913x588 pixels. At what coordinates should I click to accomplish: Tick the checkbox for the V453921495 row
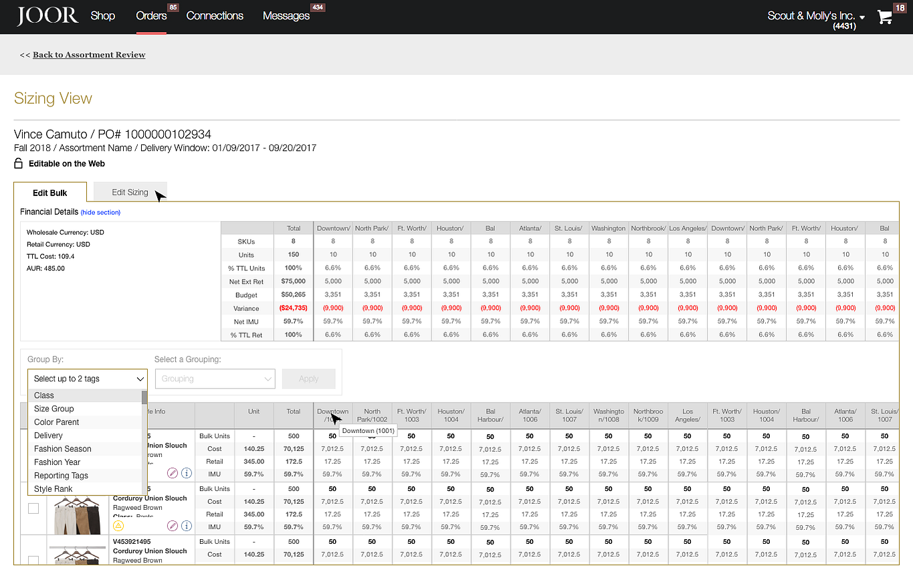coord(33,560)
